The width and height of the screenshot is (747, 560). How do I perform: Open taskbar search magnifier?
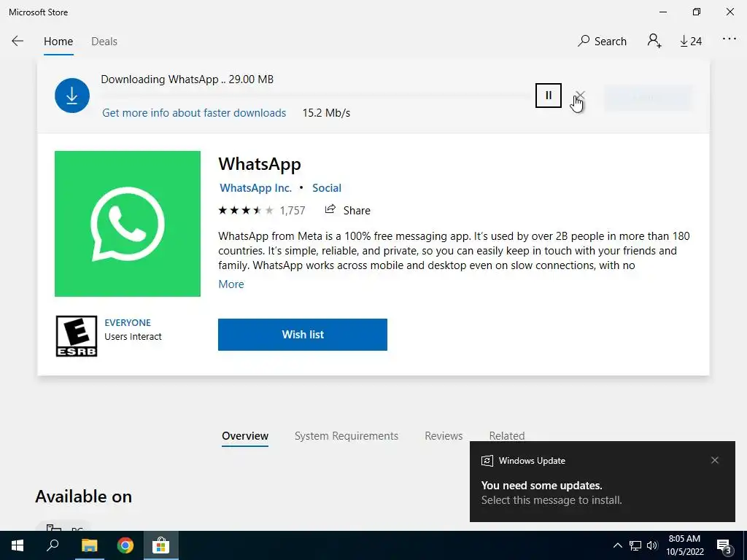pos(53,545)
